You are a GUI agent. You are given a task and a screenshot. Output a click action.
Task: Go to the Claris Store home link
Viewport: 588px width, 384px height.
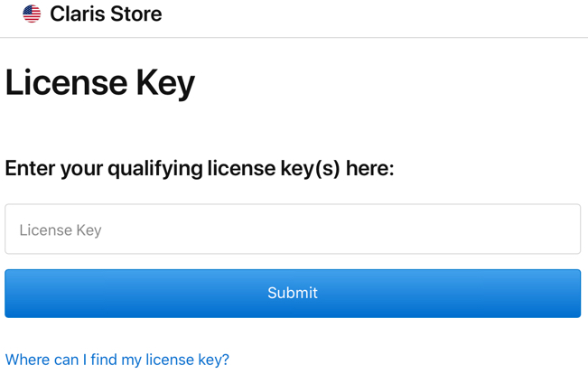106,14
